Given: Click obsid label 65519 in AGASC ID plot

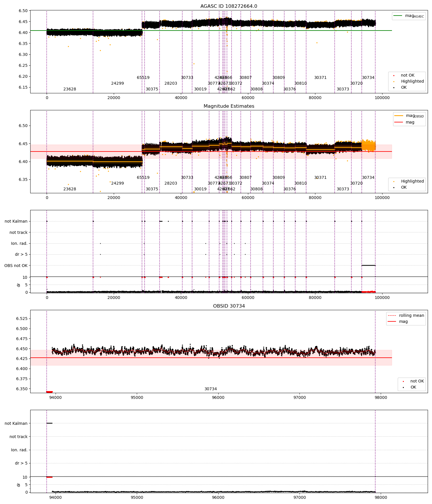Looking at the screenshot, I should pos(143,77).
